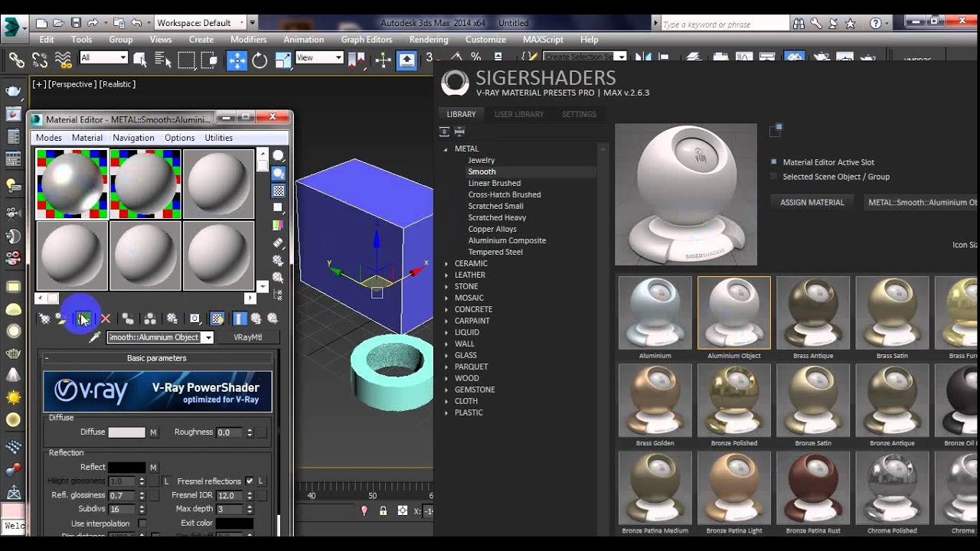Click the Video Color Check icon
The height and width of the screenshot is (551, 980).
pyautogui.click(x=278, y=225)
